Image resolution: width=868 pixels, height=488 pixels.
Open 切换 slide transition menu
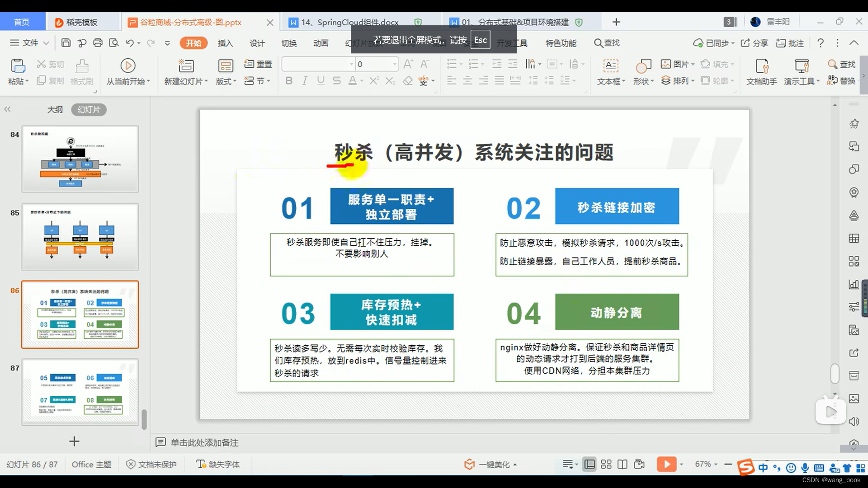coord(288,43)
